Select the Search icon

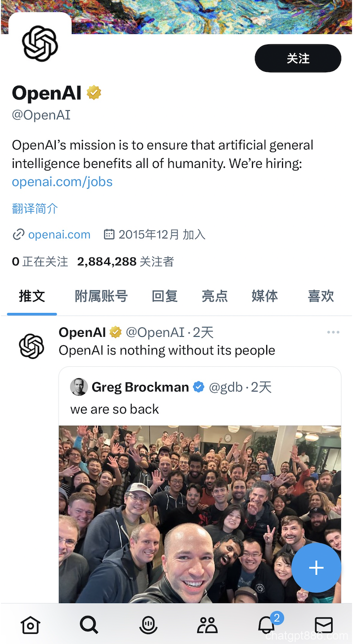pyautogui.click(x=89, y=625)
